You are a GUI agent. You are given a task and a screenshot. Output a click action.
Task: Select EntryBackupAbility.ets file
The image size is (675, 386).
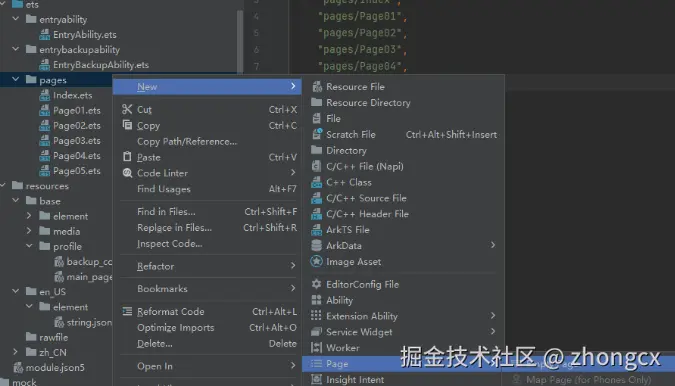[101, 65]
